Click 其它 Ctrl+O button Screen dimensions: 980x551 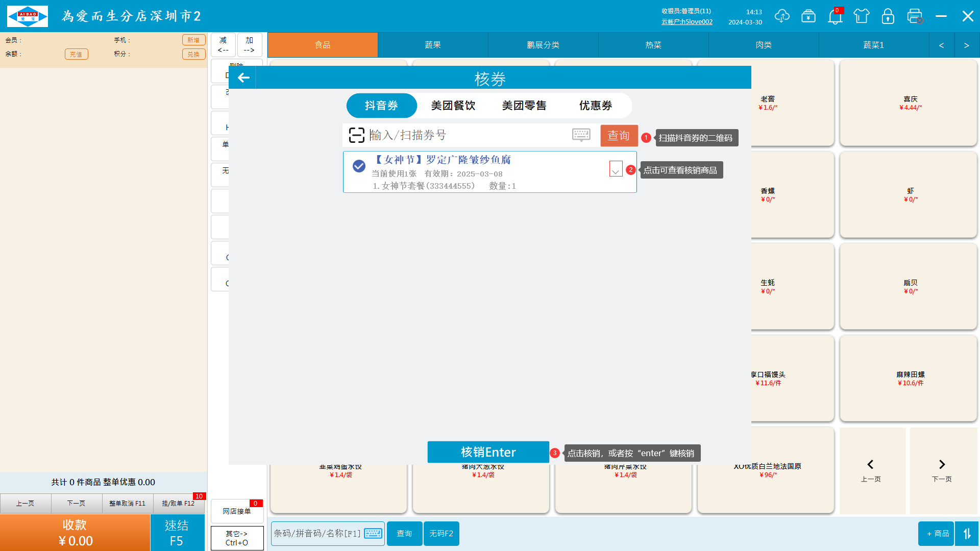[x=237, y=538]
